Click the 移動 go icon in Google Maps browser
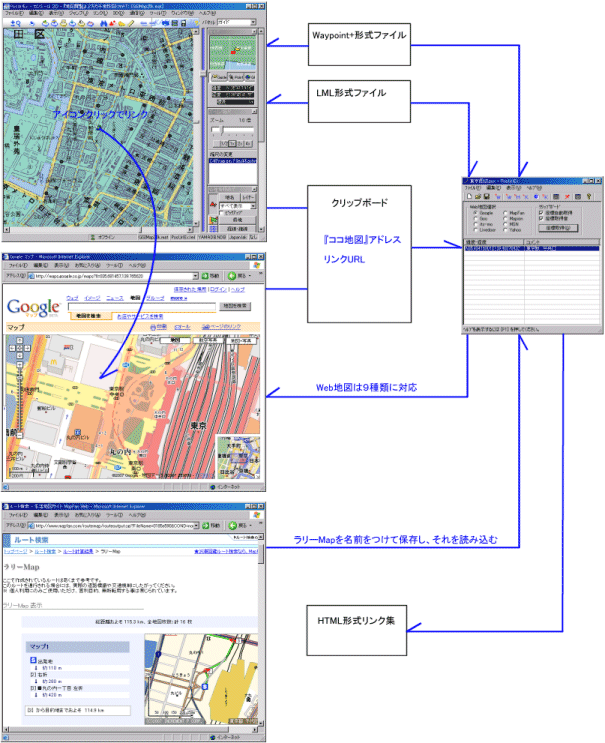This screenshot has width=605, height=743. coord(206,276)
